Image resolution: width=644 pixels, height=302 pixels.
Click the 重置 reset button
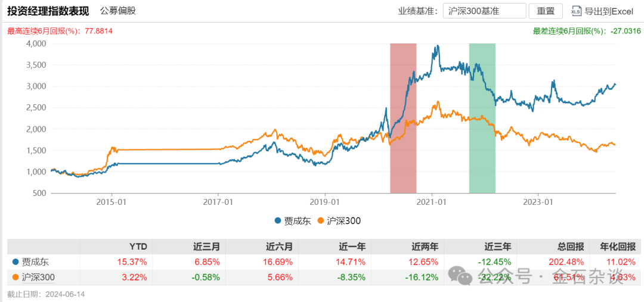pyautogui.click(x=546, y=11)
